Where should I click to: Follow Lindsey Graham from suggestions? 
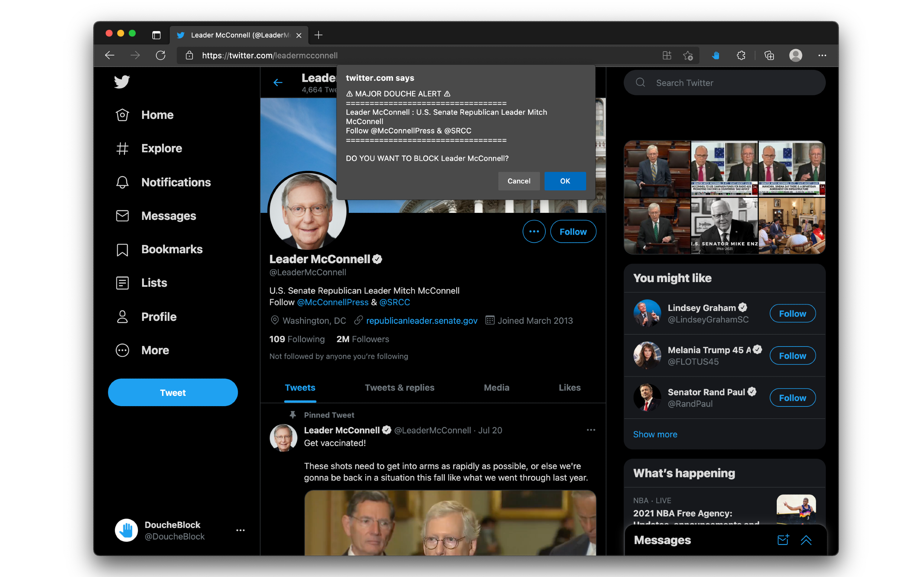pos(792,314)
